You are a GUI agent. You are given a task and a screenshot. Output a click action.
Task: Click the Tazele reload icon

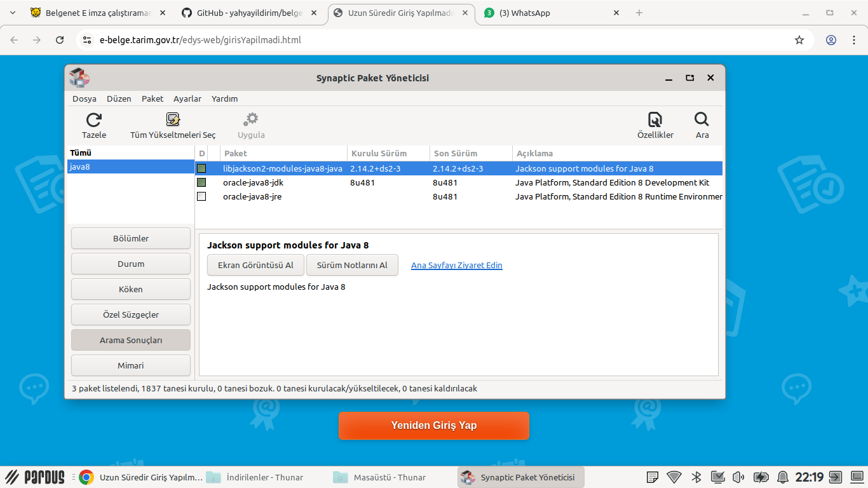[x=94, y=120]
